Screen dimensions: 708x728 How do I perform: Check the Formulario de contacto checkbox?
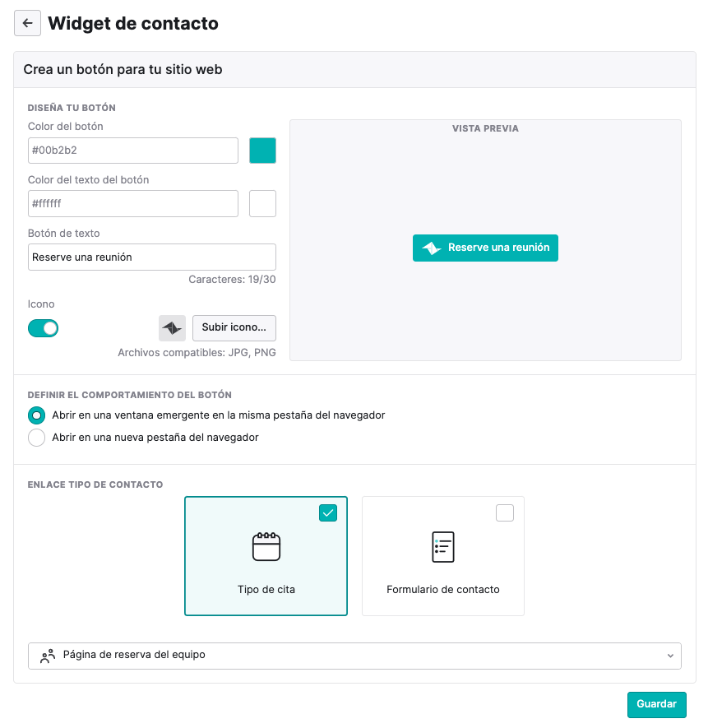click(x=505, y=513)
